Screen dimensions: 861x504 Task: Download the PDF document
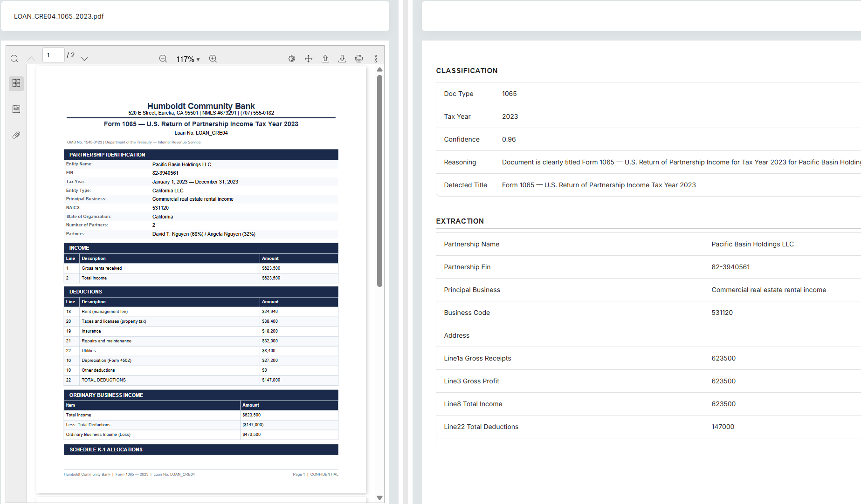[x=342, y=59]
